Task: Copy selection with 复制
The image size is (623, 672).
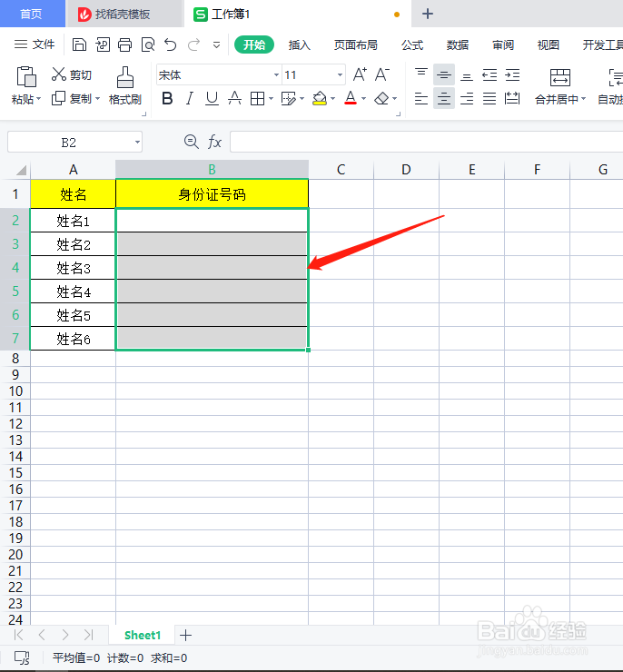Action: click(72, 99)
